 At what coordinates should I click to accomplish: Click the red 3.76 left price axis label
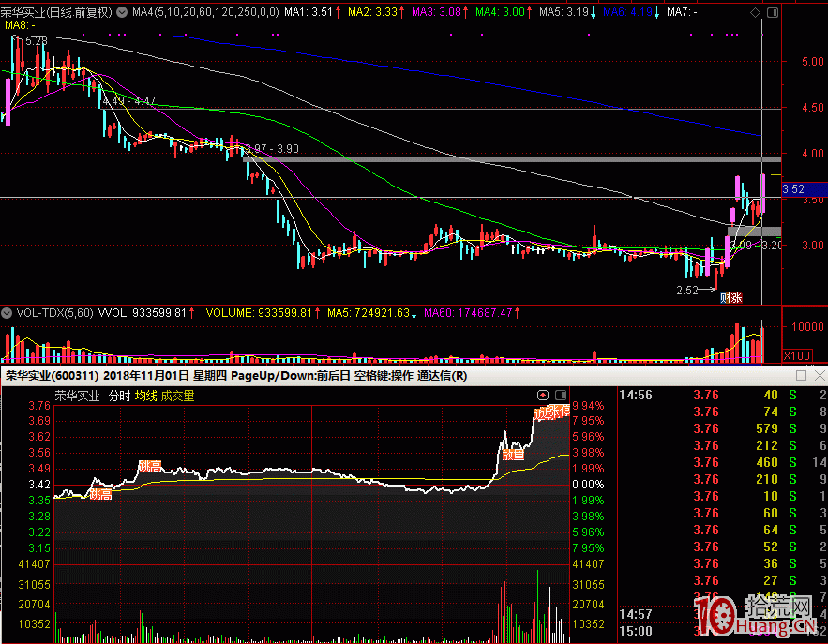click(x=39, y=405)
